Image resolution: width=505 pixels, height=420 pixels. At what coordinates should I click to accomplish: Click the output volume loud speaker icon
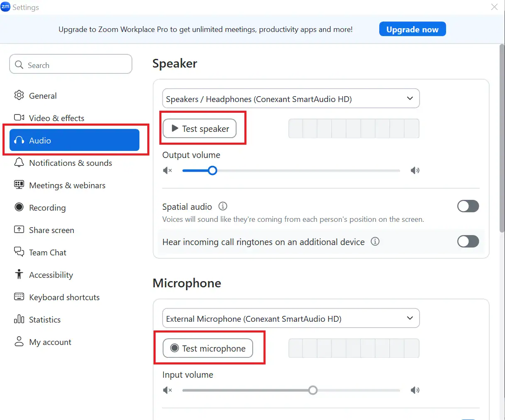coord(415,170)
